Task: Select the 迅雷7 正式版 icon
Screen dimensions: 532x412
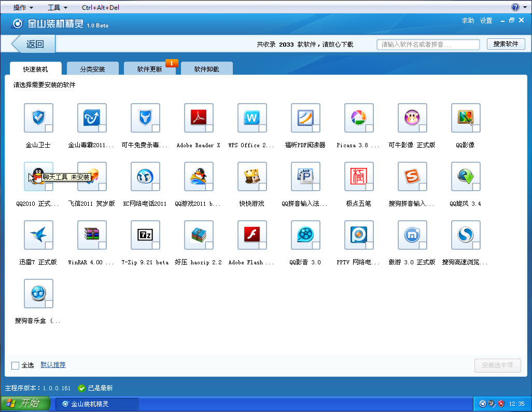Action: [38, 235]
